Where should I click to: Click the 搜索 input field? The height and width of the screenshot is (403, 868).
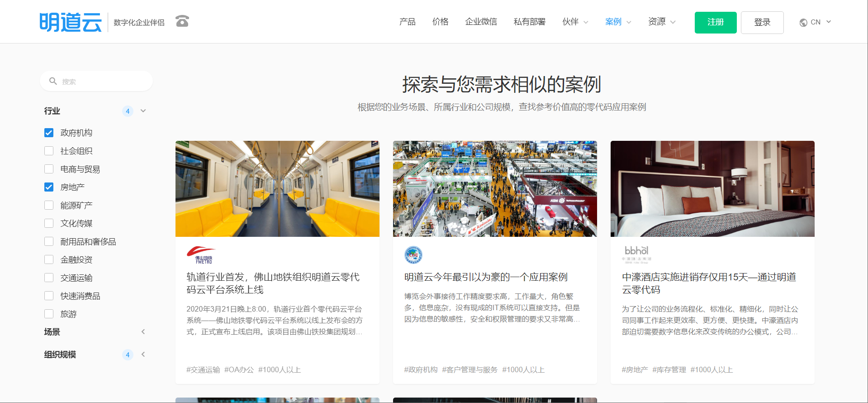click(x=96, y=81)
